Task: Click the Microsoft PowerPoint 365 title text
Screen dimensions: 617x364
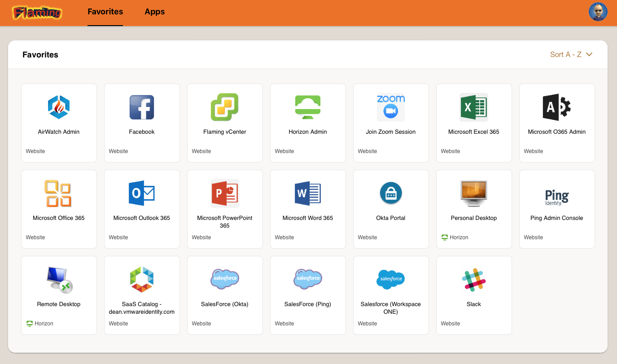Action: (225, 222)
